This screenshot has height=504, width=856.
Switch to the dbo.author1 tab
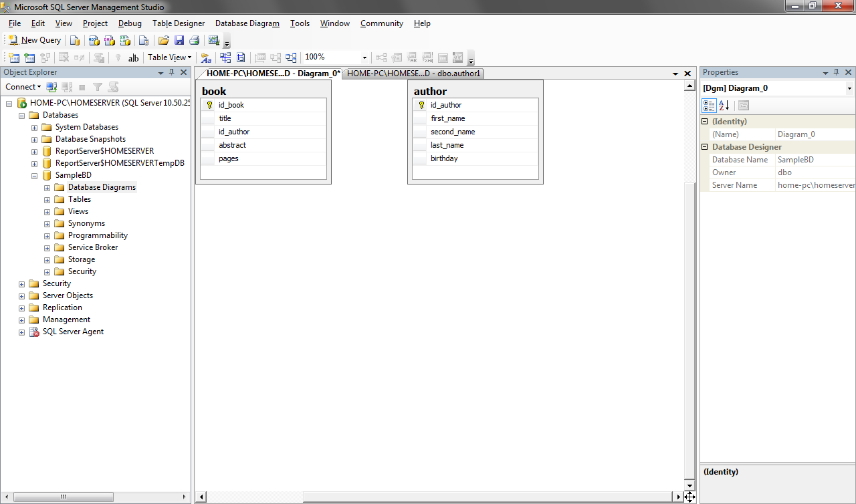point(413,74)
